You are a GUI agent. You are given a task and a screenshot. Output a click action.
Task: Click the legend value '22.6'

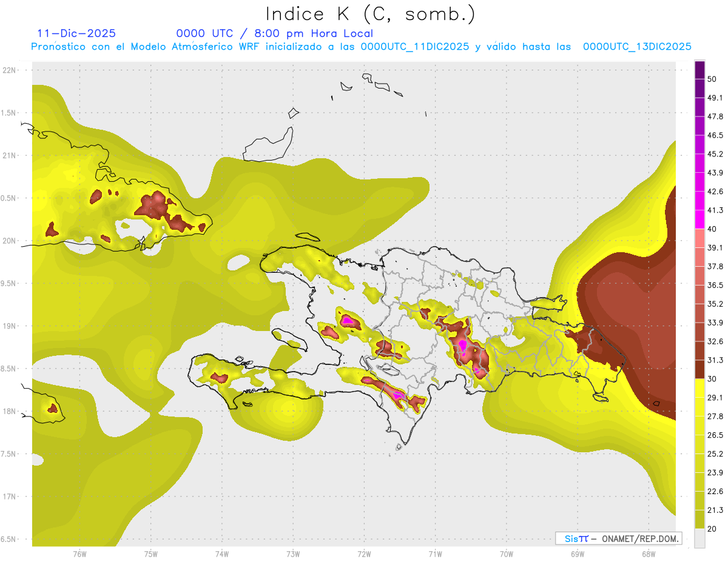(715, 492)
